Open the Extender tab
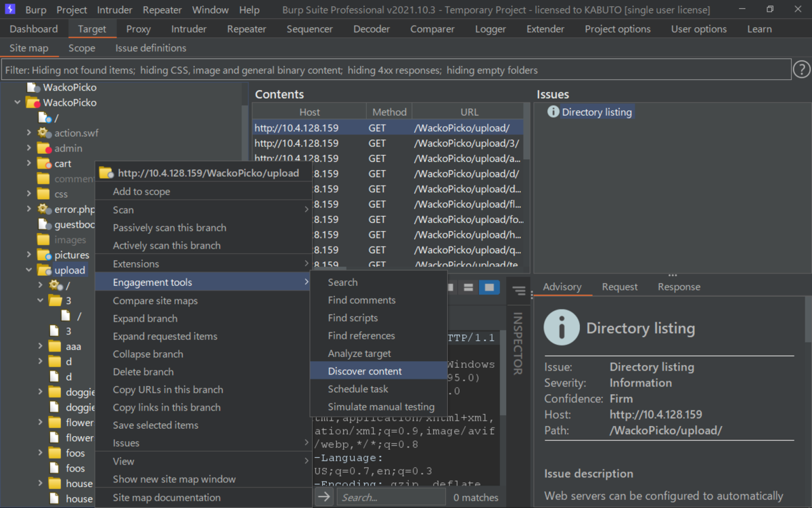This screenshot has width=812, height=508. (545, 29)
